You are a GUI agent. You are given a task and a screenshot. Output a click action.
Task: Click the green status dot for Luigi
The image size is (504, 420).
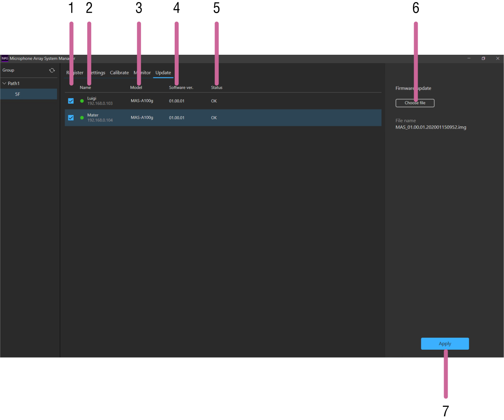coord(82,101)
